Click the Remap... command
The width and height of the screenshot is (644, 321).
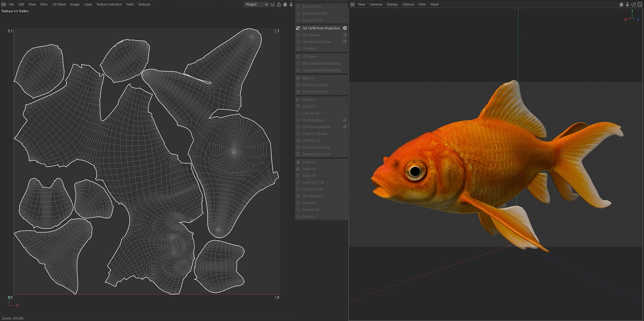coord(321,216)
